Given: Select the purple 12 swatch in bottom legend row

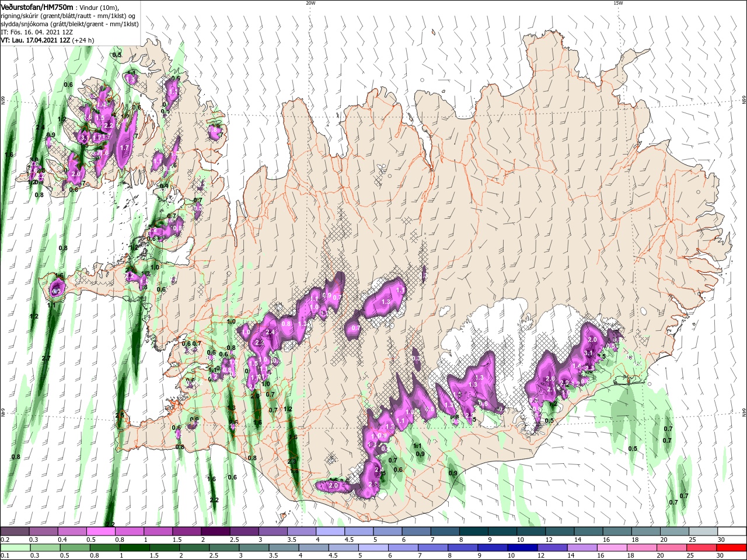Looking at the screenshot, I should (x=551, y=548).
